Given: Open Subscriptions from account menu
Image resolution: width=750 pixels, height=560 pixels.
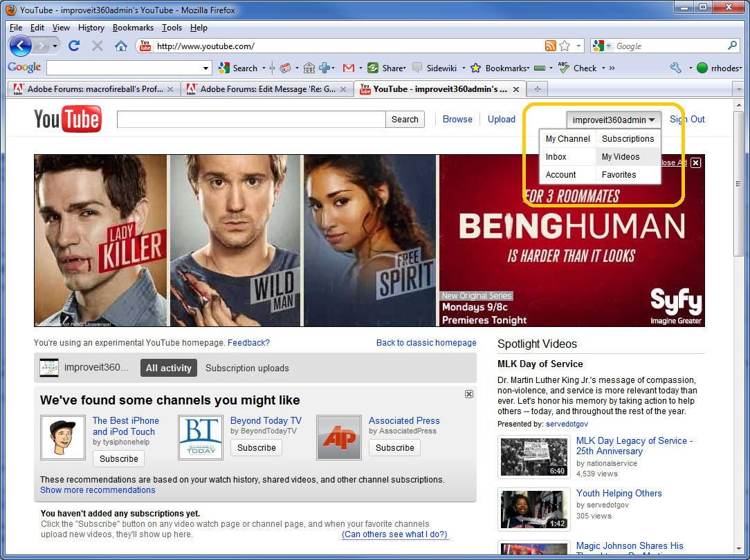Looking at the screenshot, I should tap(628, 138).
